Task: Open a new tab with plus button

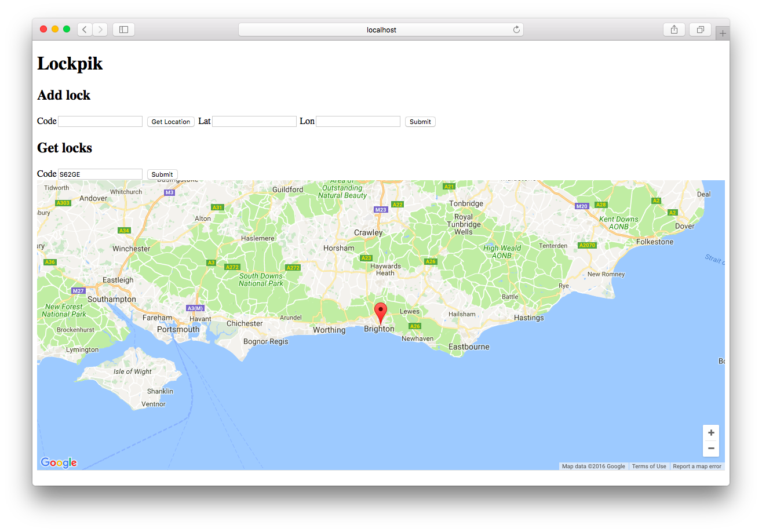Action: point(723,34)
